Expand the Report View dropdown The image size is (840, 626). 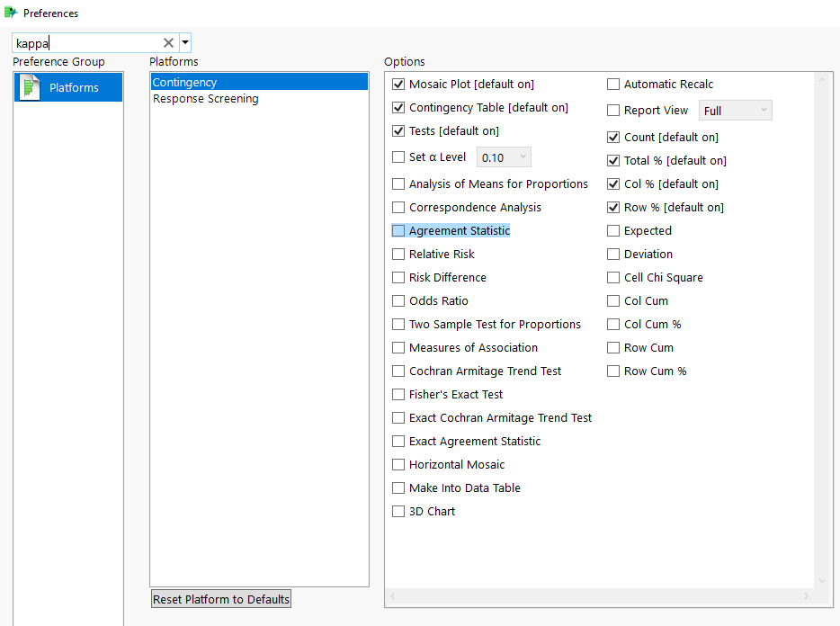[x=735, y=111]
